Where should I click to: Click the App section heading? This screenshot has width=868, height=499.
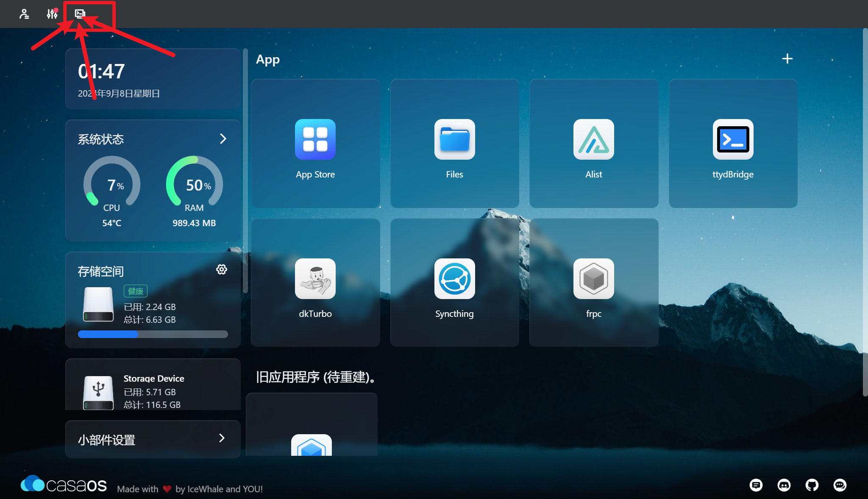click(268, 60)
